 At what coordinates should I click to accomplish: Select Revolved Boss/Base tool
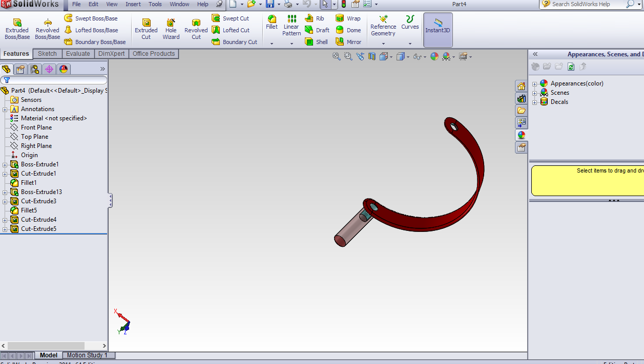click(48, 29)
